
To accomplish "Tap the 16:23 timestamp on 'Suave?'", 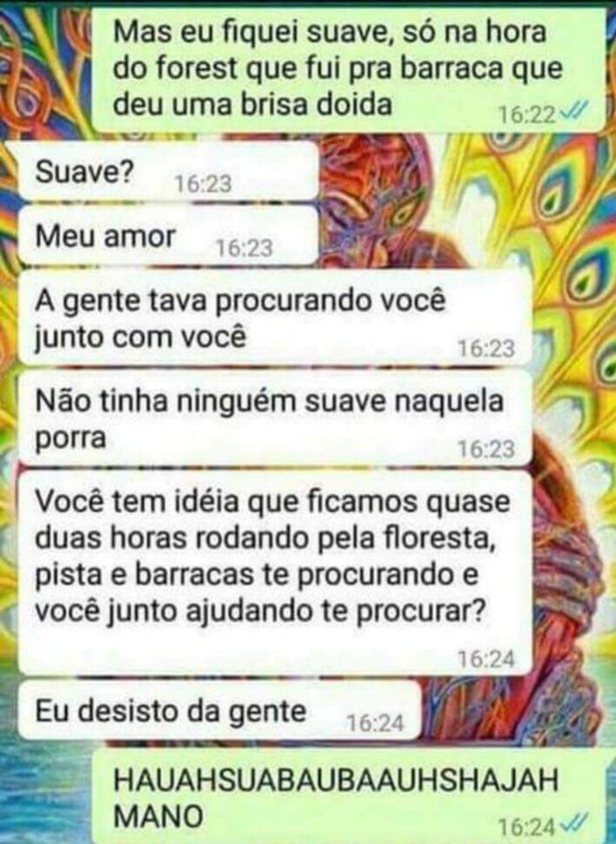I will (203, 185).
